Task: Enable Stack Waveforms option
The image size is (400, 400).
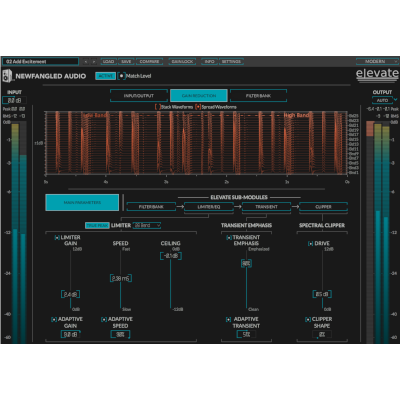Action: (x=157, y=107)
